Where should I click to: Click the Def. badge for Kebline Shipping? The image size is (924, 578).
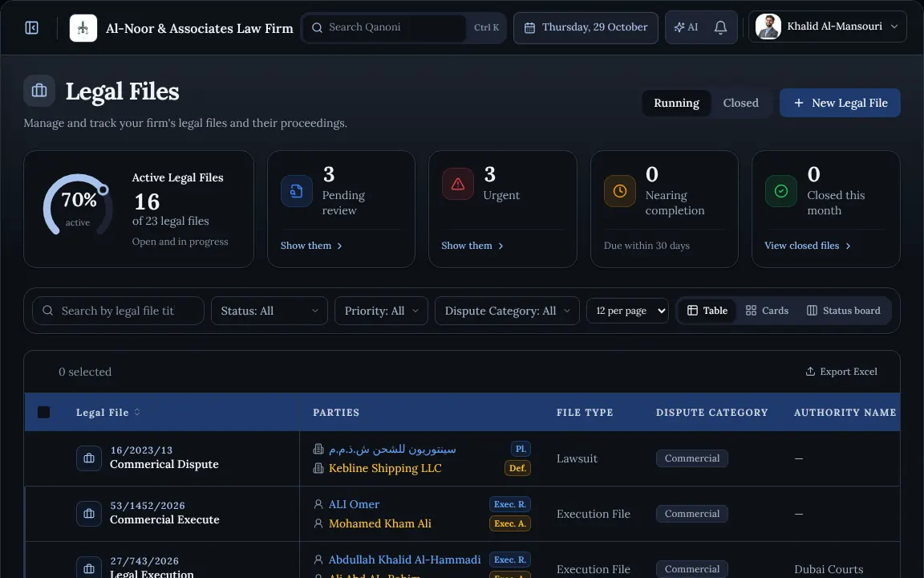517,468
